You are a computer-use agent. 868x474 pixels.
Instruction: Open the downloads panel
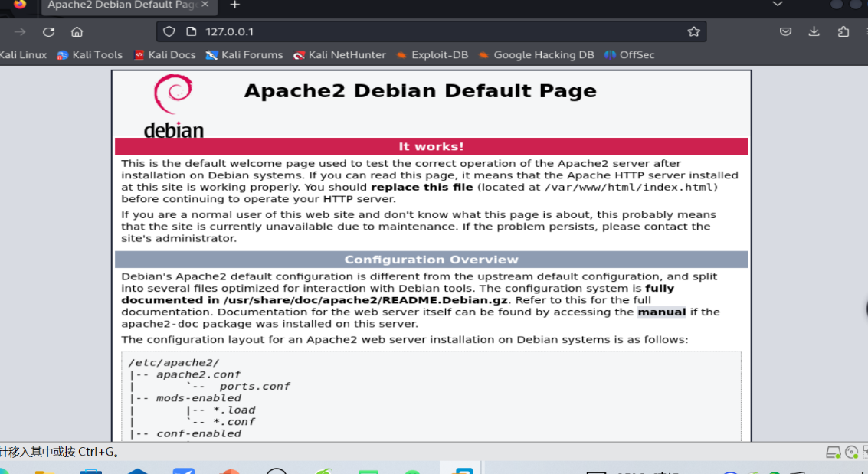[x=814, y=31]
